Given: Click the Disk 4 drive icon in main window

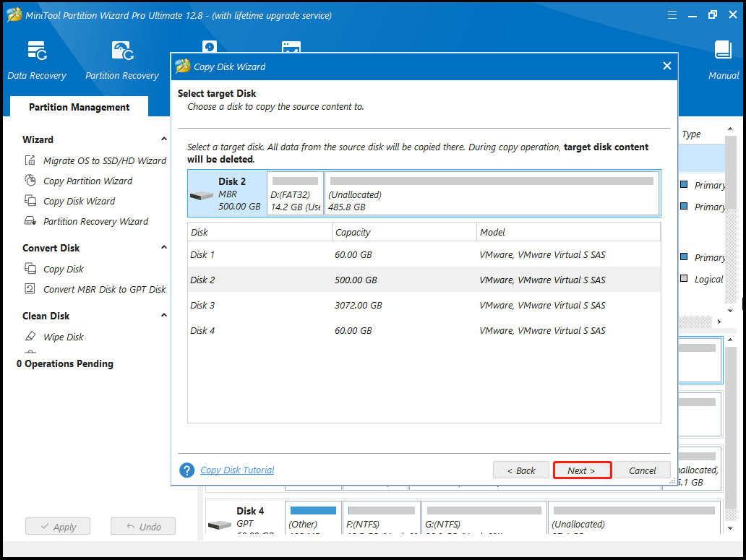Looking at the screenshot, I should point(219,525).
